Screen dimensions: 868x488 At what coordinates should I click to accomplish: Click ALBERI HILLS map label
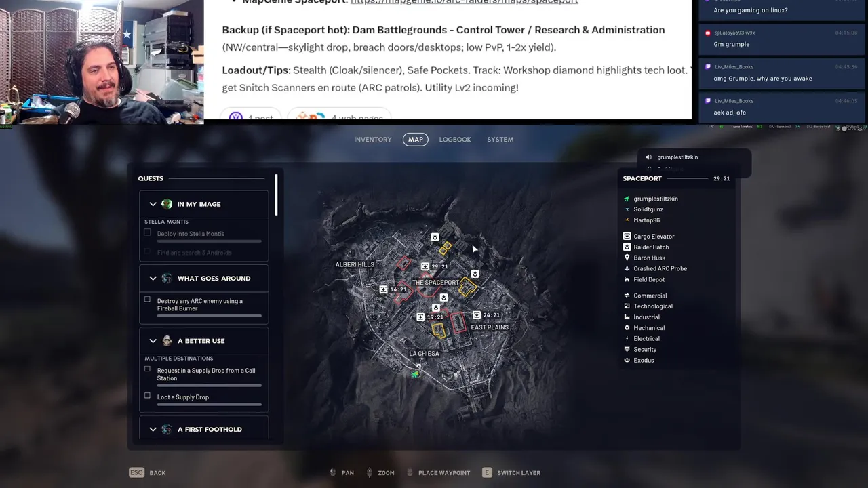tap(355, 264)
